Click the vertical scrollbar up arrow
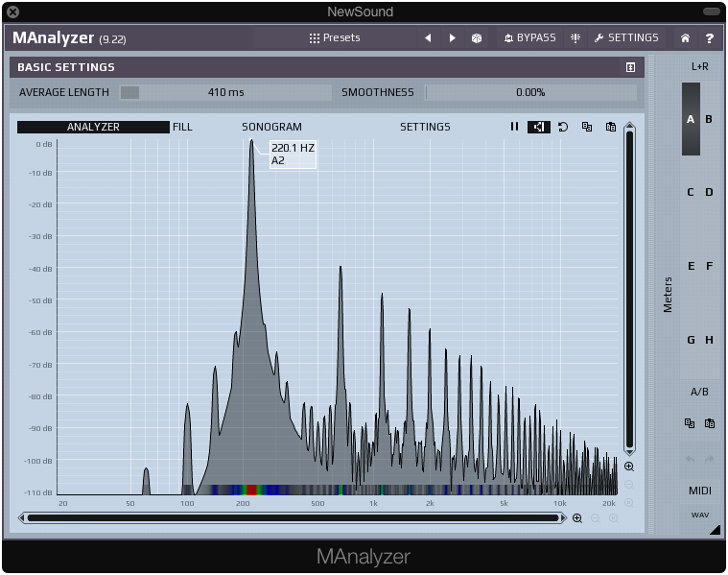 tap(629, 126)
